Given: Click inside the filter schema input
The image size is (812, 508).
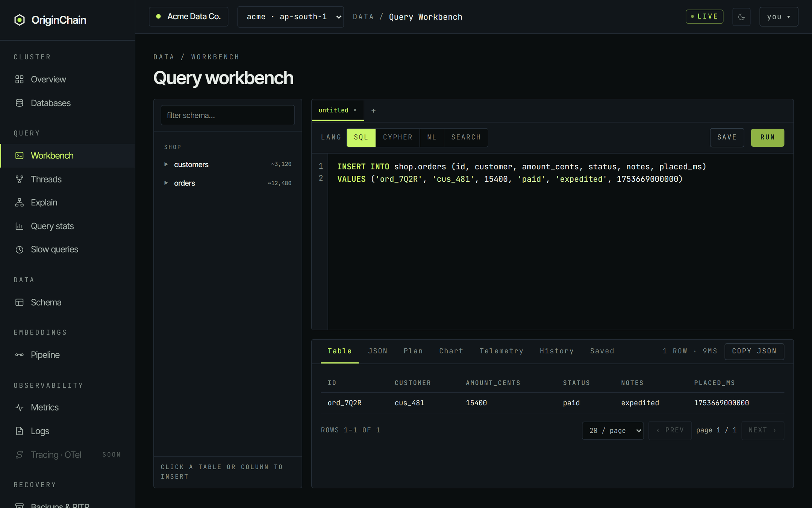Looking at the screenshot, I should point(228,115).
